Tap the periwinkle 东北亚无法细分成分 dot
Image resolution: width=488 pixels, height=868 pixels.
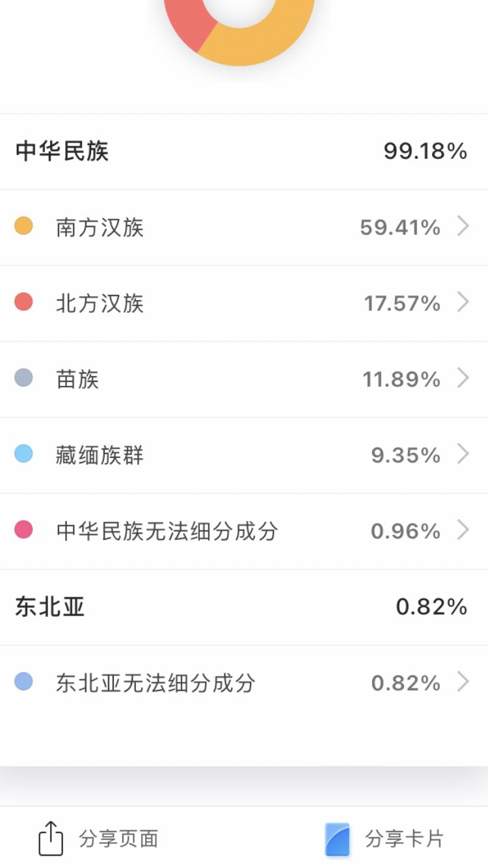pyautogui.click(x=23, y=681)
